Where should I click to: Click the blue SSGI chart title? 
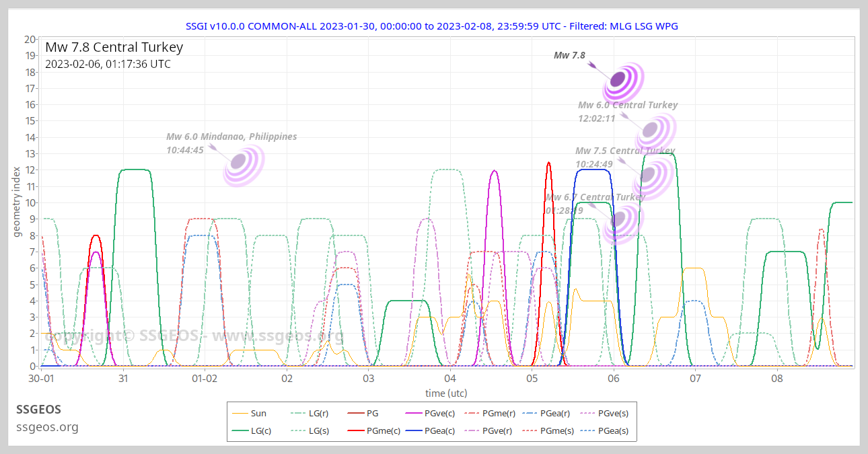pos(432,26)
